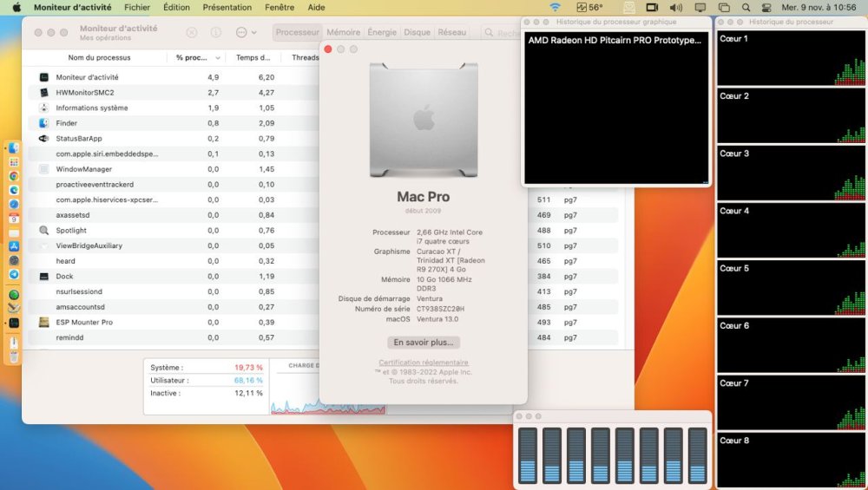
Task: Toggle sort order on % proc column
Action: coord(198,57)
